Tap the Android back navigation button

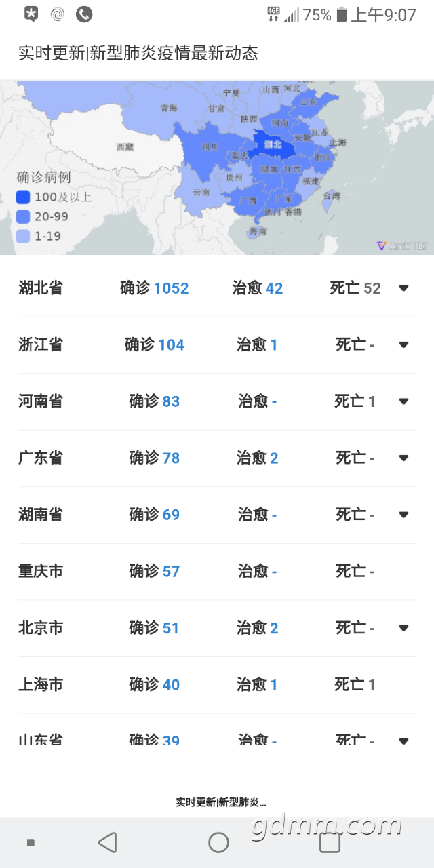[x=107, y=842]
